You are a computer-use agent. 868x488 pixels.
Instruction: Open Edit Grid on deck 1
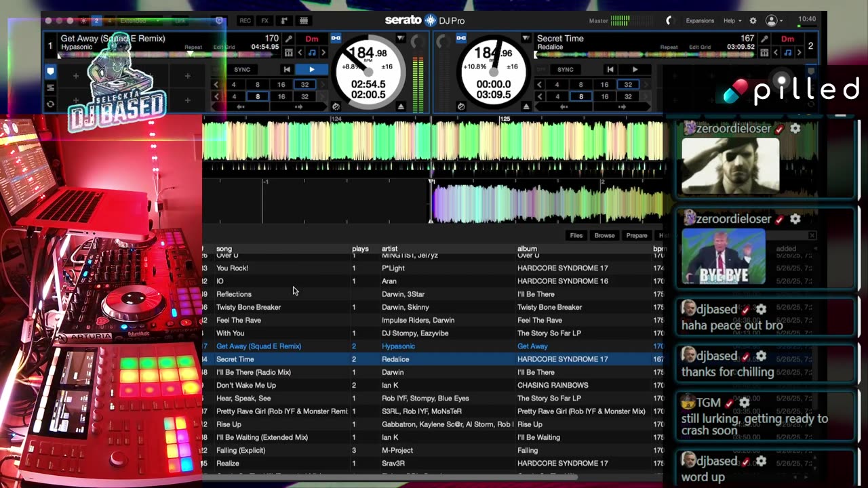pyautogui.click(x=224, y=47)
